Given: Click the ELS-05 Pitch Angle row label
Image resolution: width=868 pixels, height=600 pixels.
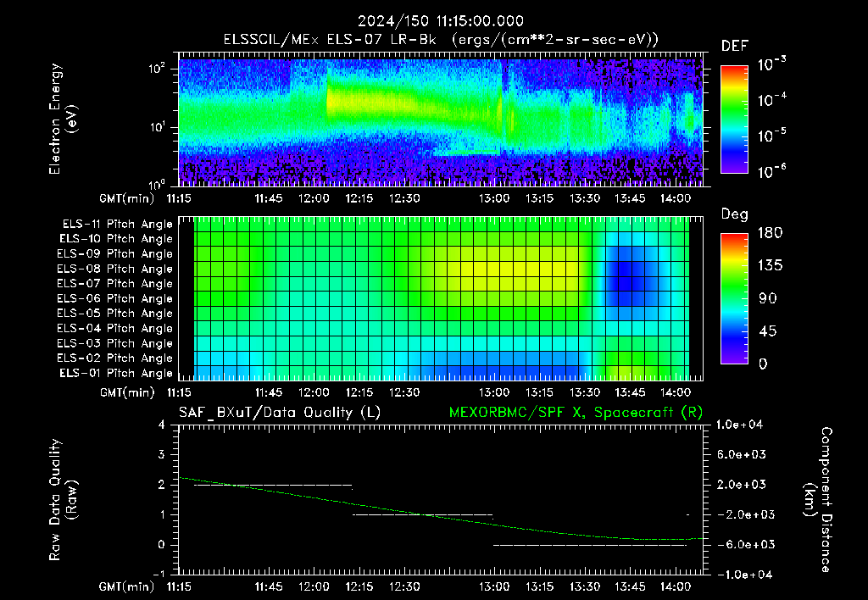Looking at the screenshot, I should [115, 314].
